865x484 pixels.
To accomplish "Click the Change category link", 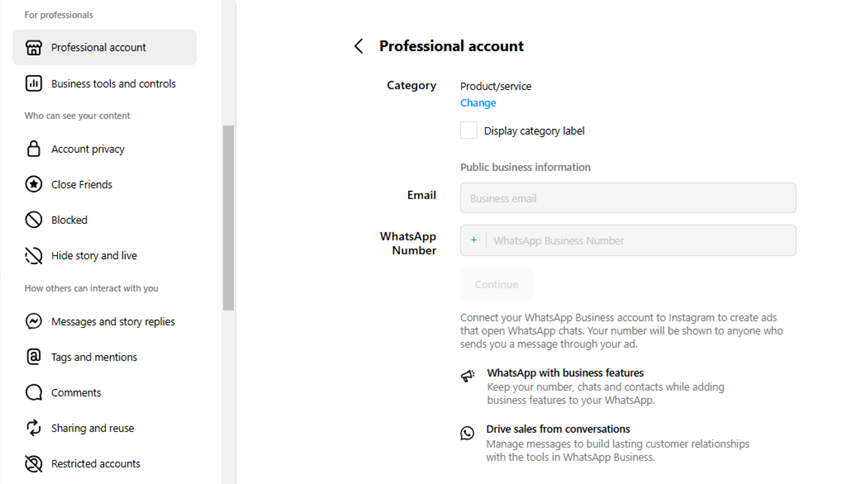I will click(478, 103).
